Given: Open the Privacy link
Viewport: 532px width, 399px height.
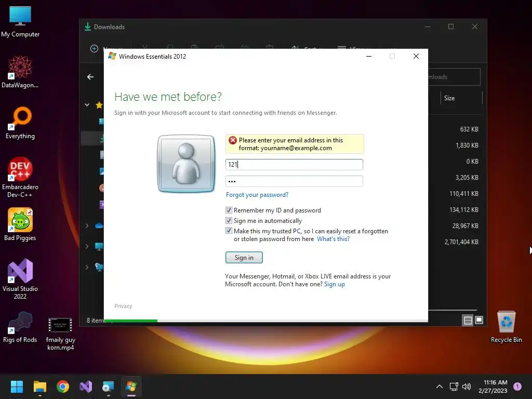Looking at the screenshot, I should point(123,306).
